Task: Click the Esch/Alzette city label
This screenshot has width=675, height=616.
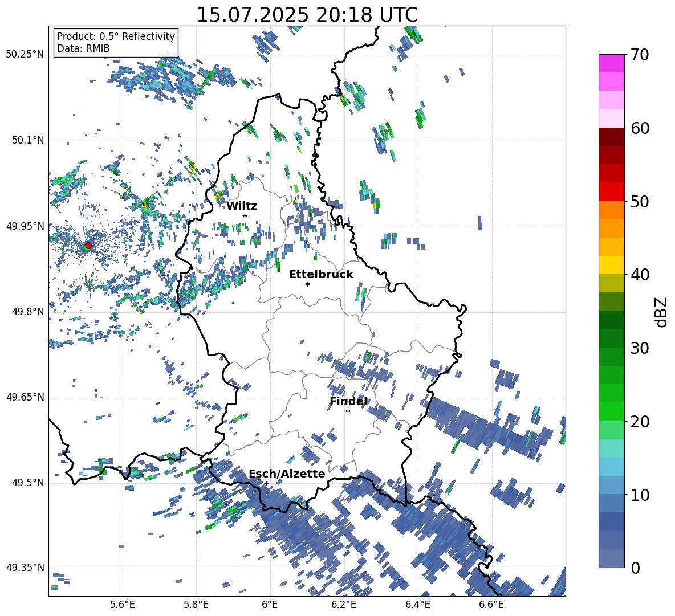Action: [287, 474]
